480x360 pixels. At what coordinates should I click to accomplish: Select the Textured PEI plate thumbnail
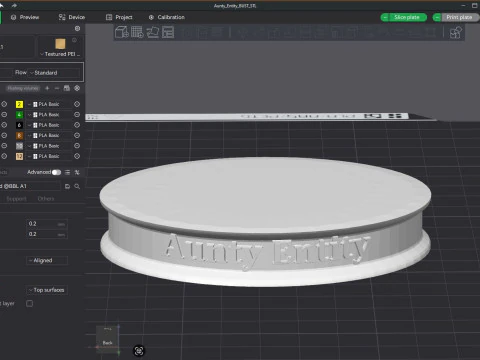(60, 44)
